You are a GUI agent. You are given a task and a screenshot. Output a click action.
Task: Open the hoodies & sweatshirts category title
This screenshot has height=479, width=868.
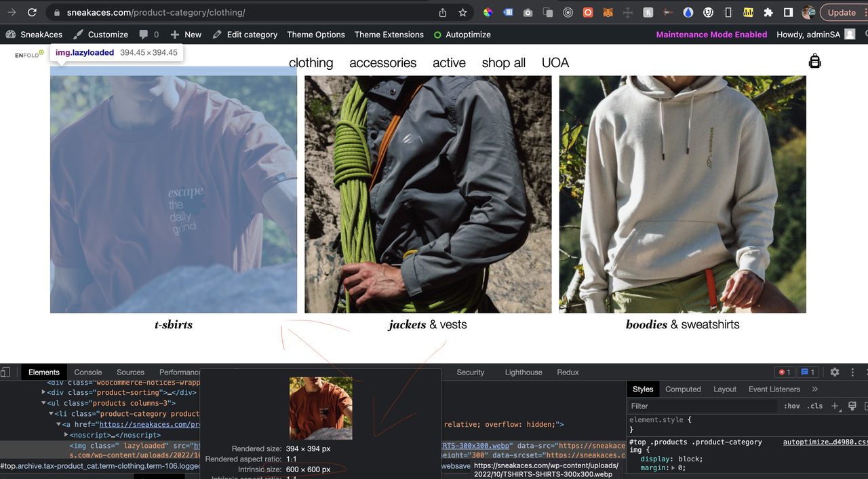(683, 324)
